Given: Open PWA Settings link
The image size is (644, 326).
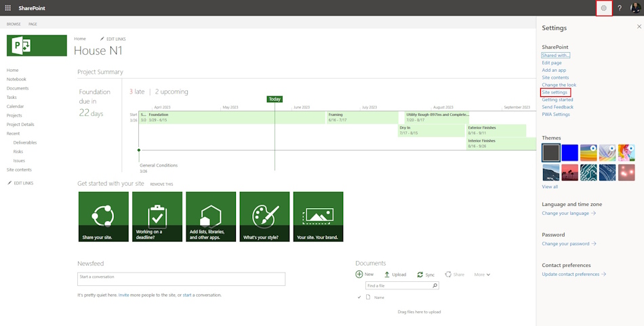Looking at the screenshot, I should (x=556, y=115).
